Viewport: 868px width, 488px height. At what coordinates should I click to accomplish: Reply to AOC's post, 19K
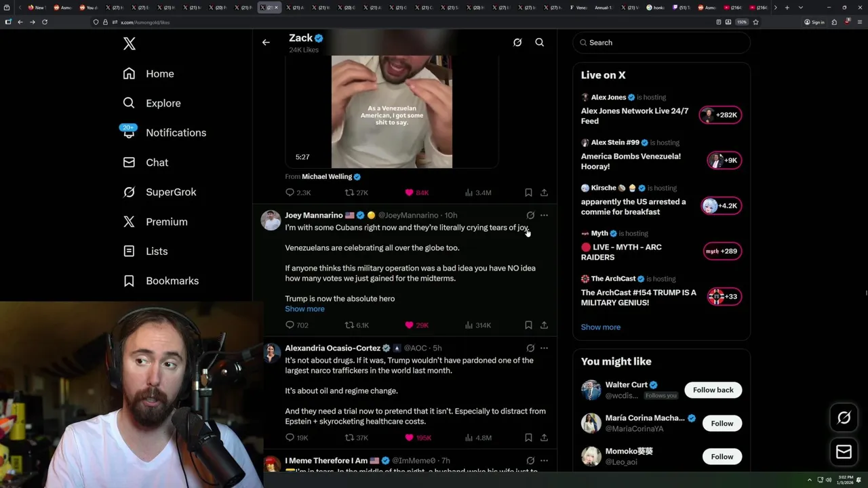coord(297,438)
